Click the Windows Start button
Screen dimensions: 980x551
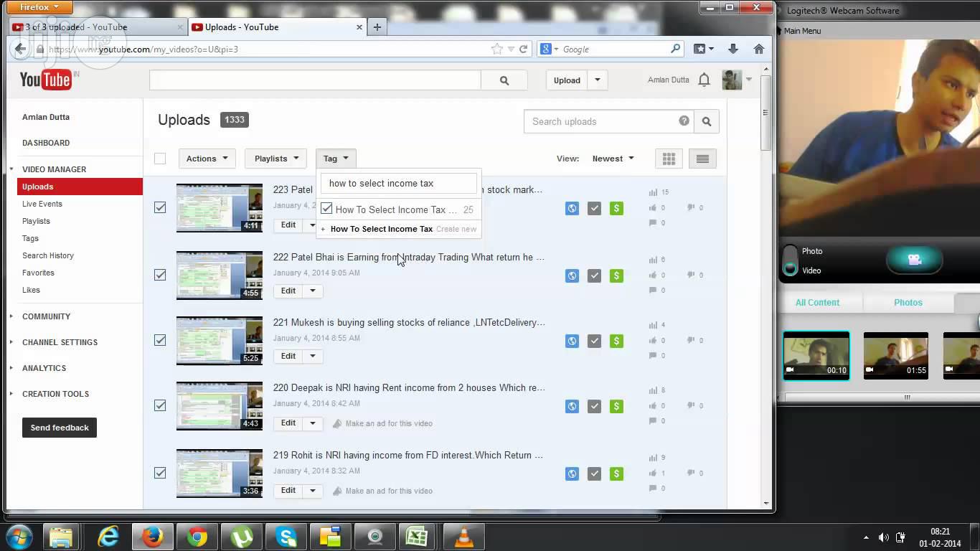(x=19, y=537)
